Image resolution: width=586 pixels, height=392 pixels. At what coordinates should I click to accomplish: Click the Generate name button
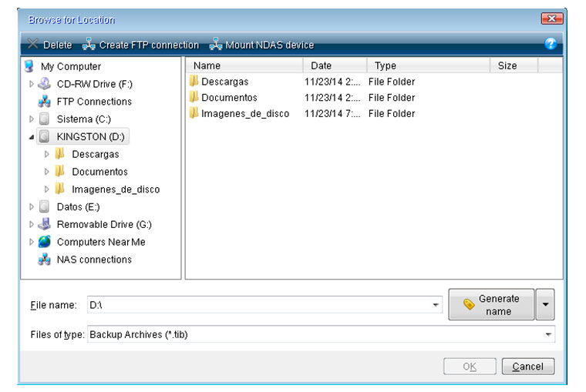tap(491, 304)
